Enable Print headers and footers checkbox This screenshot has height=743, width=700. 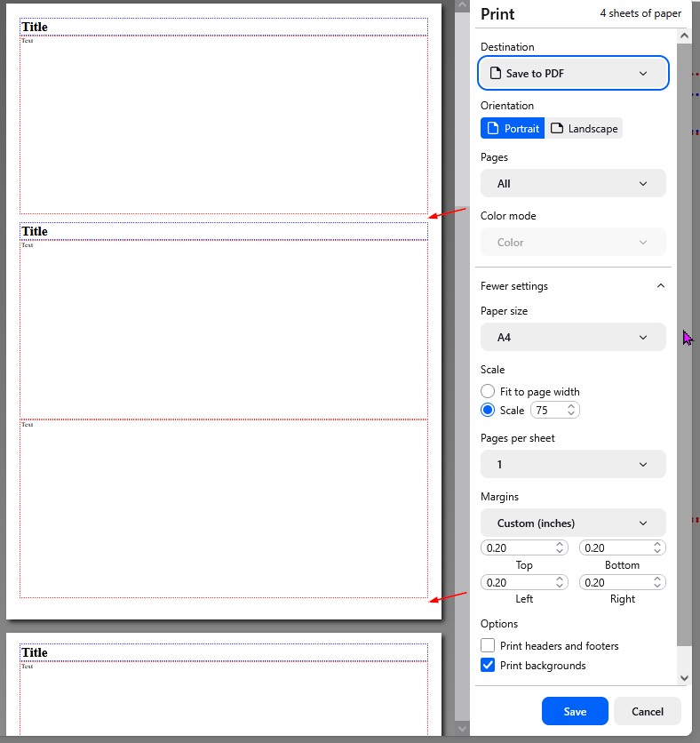click(x=488, y=645)
